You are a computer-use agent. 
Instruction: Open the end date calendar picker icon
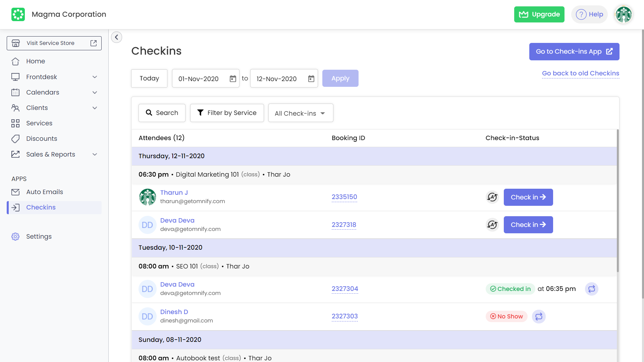[311, 79]
